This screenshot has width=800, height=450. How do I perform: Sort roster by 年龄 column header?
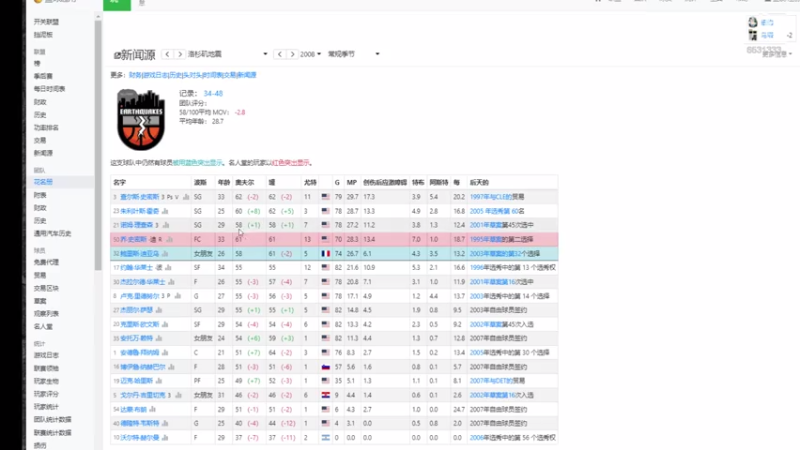(x=223, y=182)
